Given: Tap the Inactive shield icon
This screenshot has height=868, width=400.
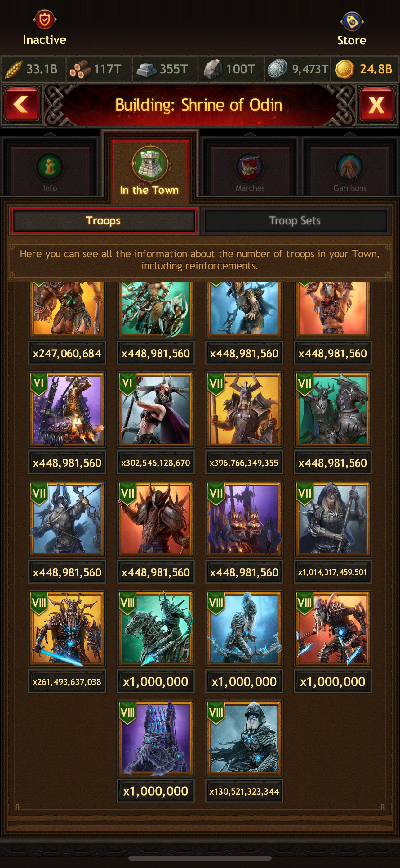Looking at the screenshot, I should pyautogui.click(x=44, y=20).
